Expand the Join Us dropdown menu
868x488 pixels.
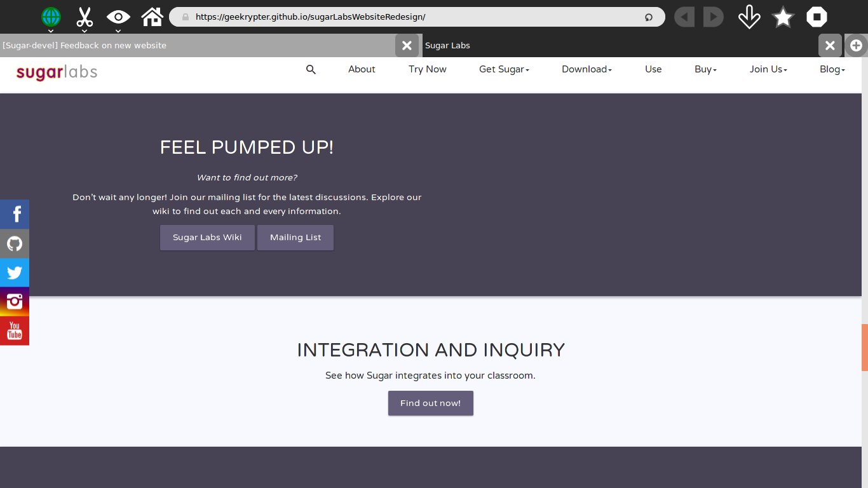pos(768,69)
